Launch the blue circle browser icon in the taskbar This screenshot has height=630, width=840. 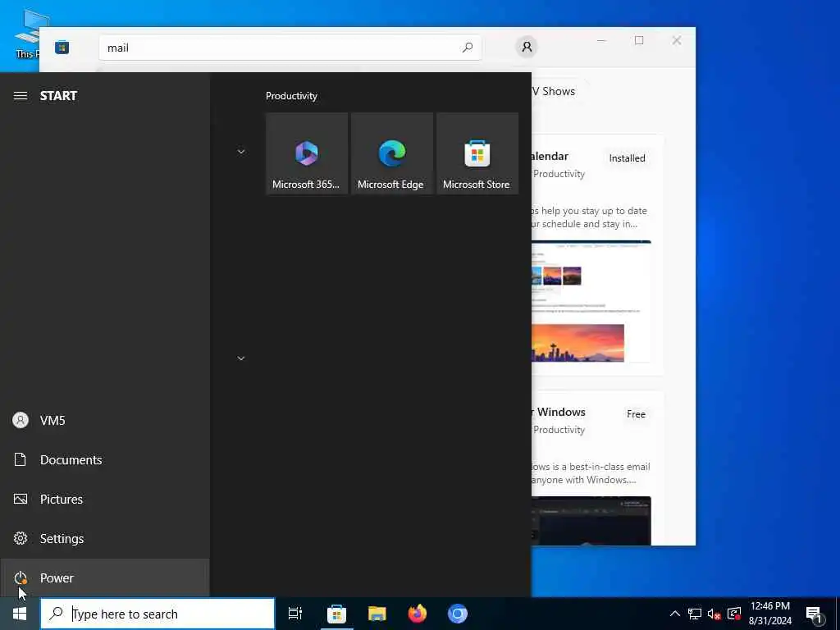point(458,614)
